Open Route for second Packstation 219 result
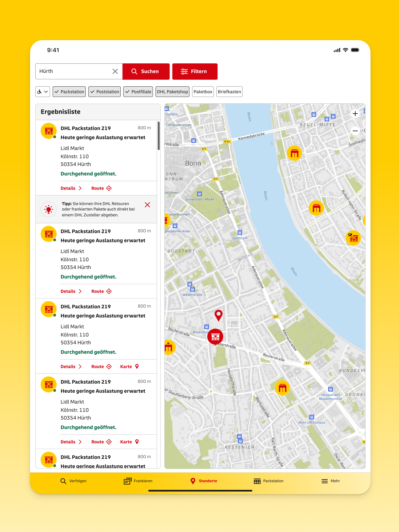The width and height of the screenshot is (399, 532). click(x=101, y=291)
